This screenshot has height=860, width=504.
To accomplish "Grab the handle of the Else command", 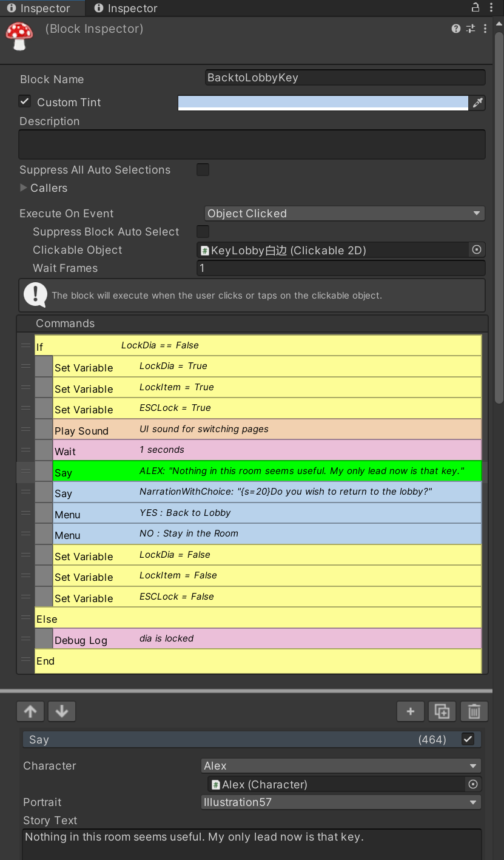I will (25, 618).
